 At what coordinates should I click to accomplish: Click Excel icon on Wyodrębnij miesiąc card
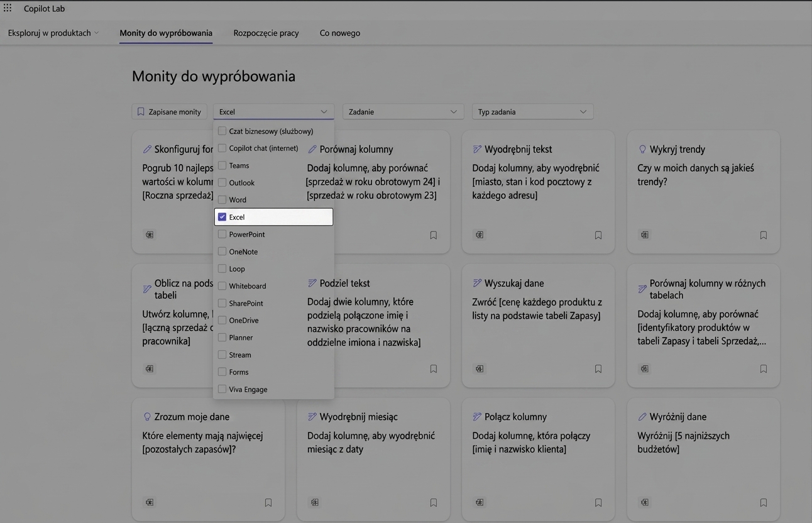click(x=315, y=502)
